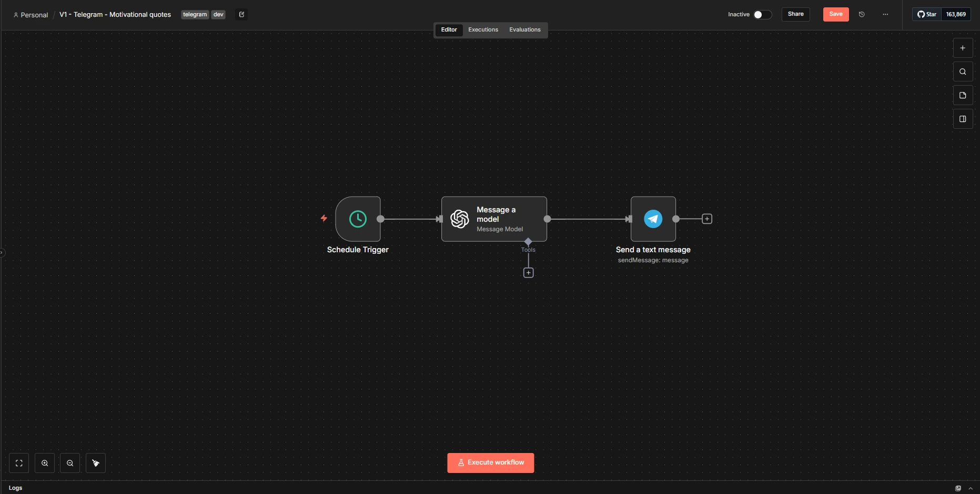Expand the collapsed left sidebar arrow
This screenshot has height=494, width=980.
(2, 253)
